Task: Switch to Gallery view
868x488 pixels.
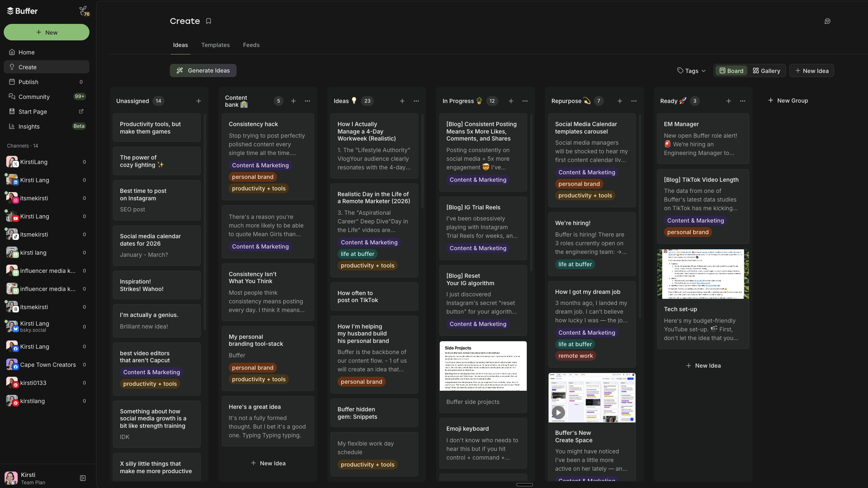Action: (767, 71)
